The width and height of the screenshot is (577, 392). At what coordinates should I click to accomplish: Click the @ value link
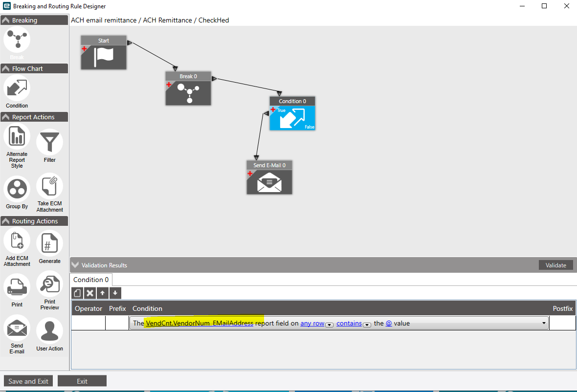389,323
